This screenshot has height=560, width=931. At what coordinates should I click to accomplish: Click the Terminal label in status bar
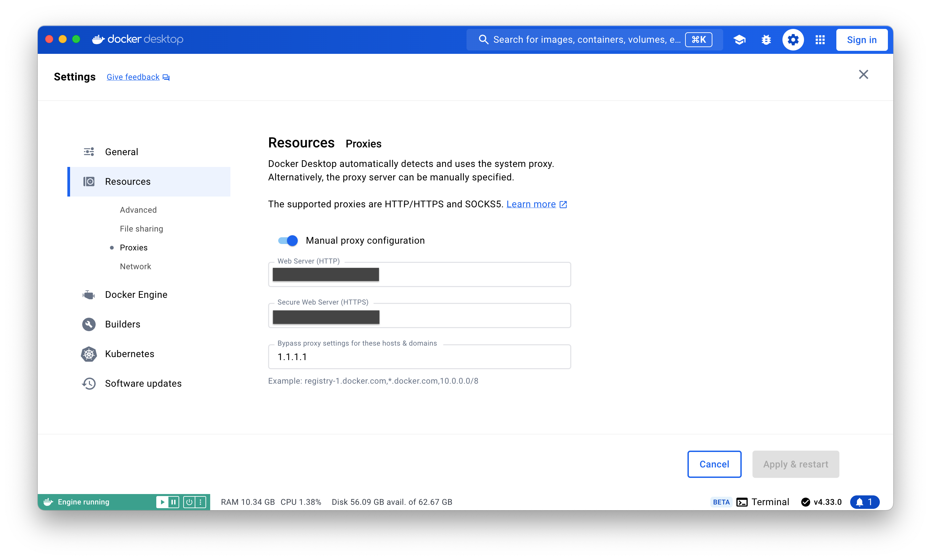click(770, 502)
